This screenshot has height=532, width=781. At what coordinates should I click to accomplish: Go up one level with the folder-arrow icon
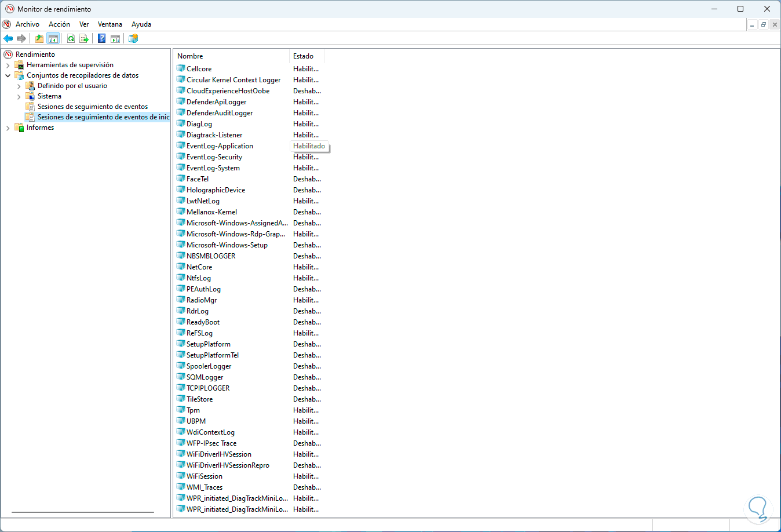pyautogui.click(x=39, y=39)
